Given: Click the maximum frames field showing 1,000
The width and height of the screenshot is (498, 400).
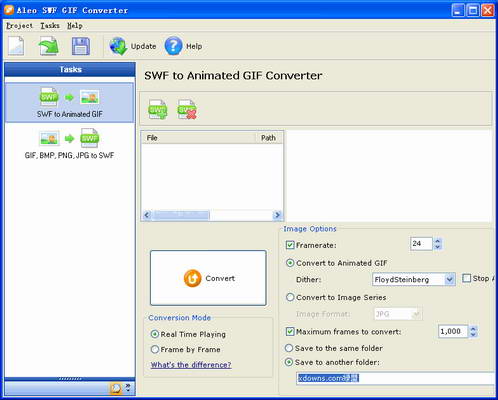Looking at the screenshot, I should click(x=453, y=331).
